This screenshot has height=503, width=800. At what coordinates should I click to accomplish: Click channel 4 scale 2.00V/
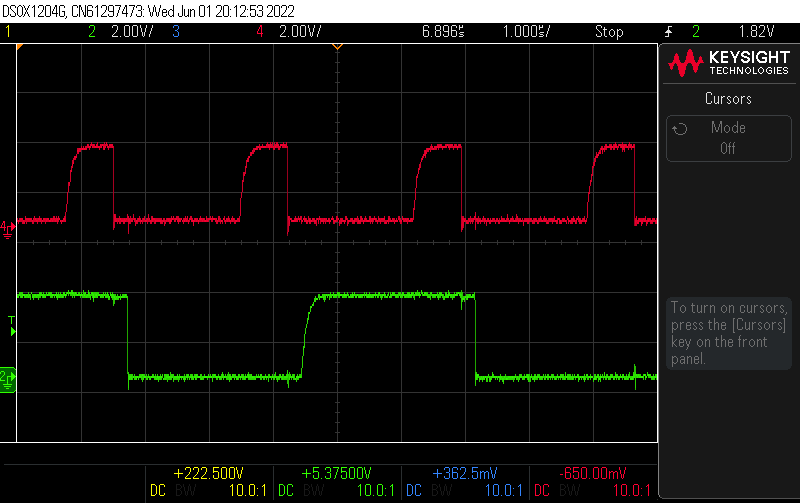300,32
